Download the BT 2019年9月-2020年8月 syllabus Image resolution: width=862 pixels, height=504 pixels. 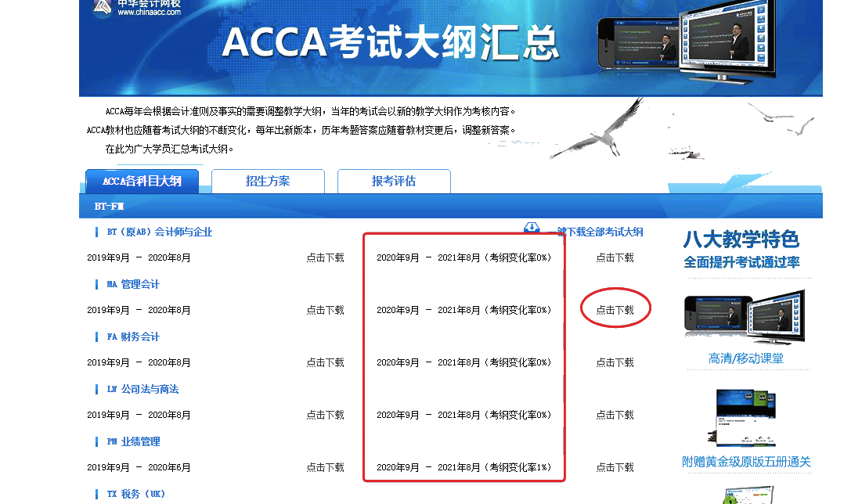pos(325,257)
